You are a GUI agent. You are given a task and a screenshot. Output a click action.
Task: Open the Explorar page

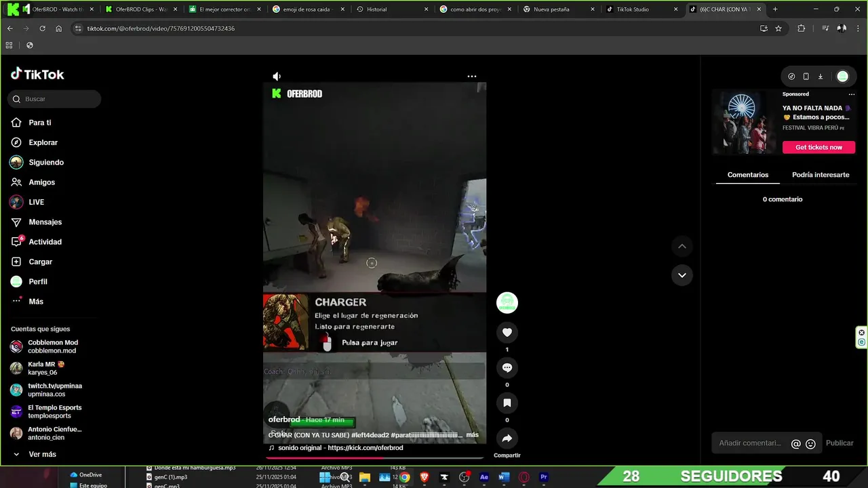click(43, 142)
